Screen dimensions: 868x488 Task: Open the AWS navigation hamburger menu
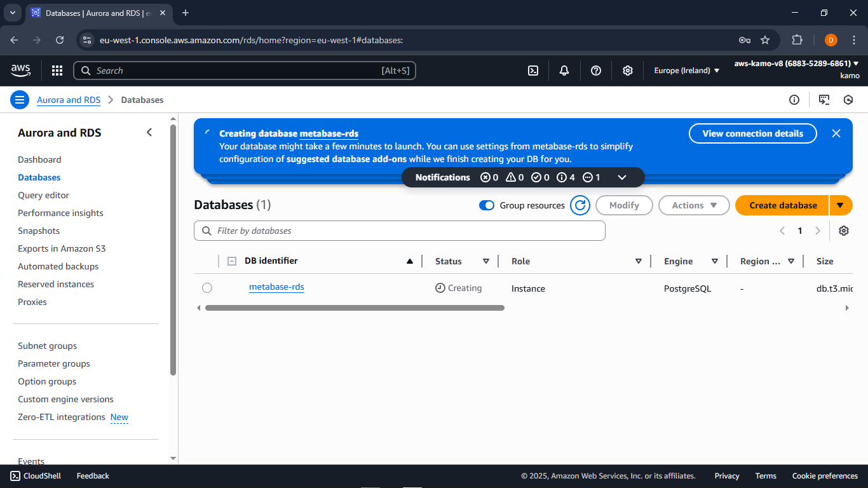pos(19,100)
